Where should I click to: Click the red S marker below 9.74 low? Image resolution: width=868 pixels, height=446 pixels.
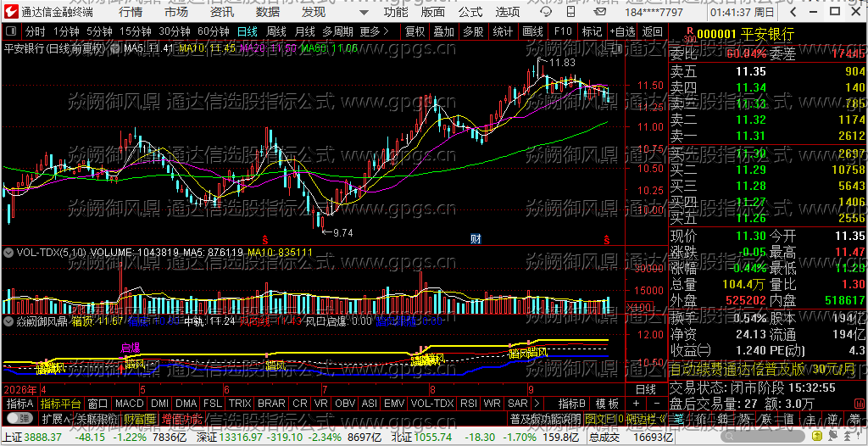click(x=265, y=240)
